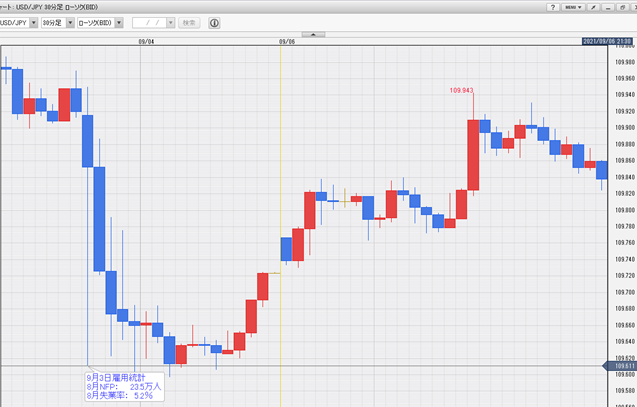Click the 09/04 date axis label

coord(146,41)
